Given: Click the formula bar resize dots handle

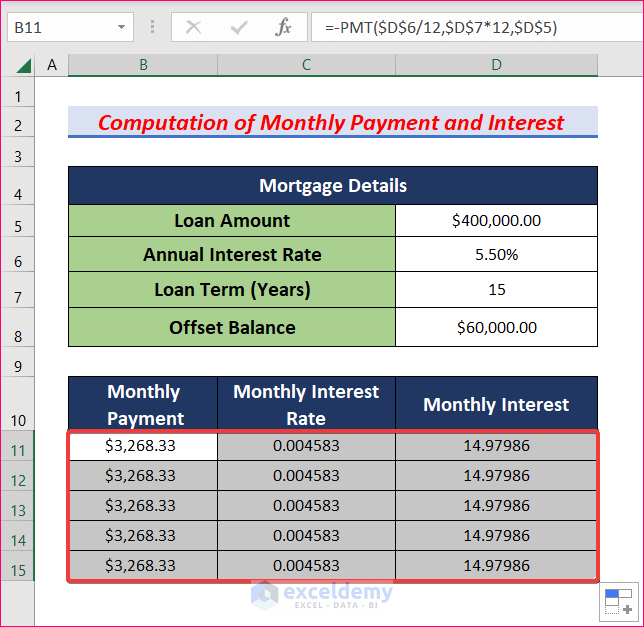Looking at the screenshot, I should tap(152, 27).
